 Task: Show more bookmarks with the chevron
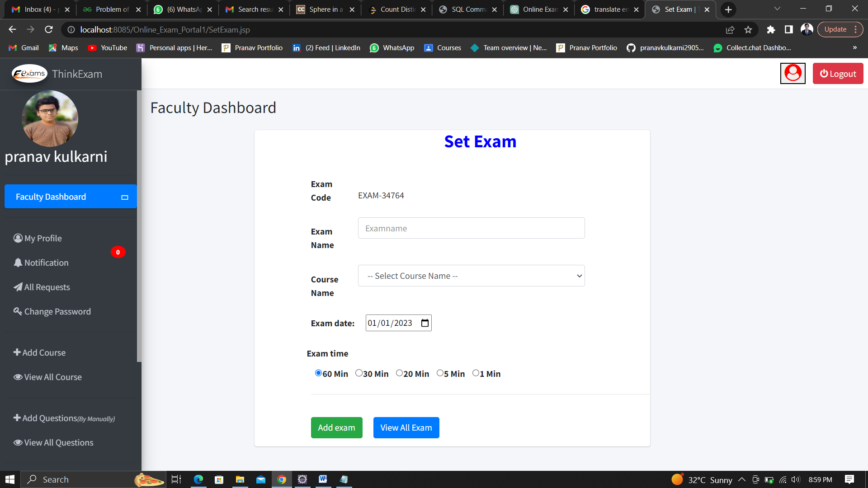(x=854, y=48)
